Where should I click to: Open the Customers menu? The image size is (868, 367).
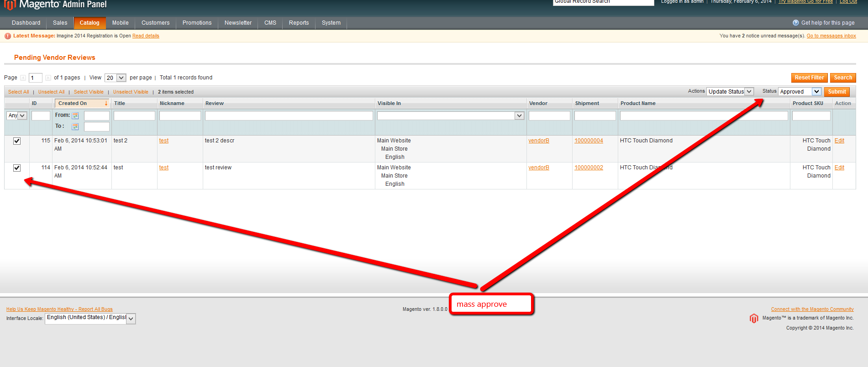tap(155, 23)
